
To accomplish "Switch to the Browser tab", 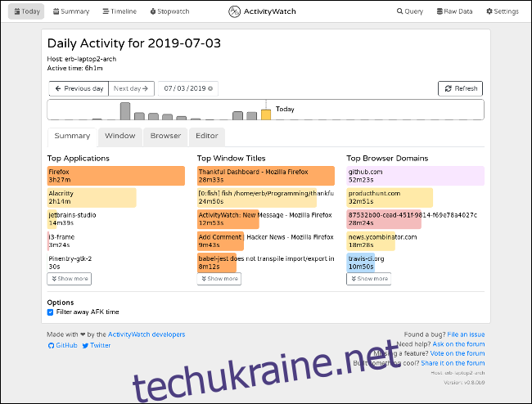I will (165, 136).
